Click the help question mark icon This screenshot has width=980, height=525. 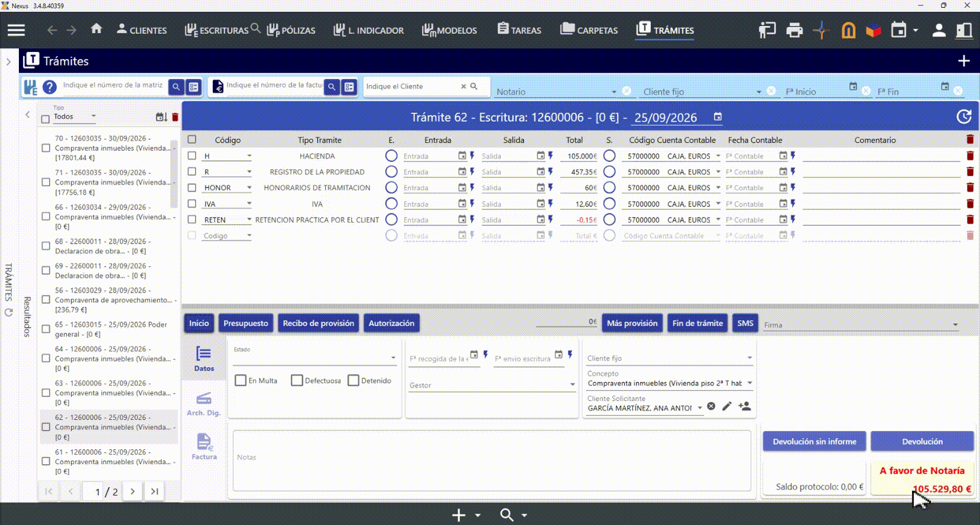(x=50, y=87)
